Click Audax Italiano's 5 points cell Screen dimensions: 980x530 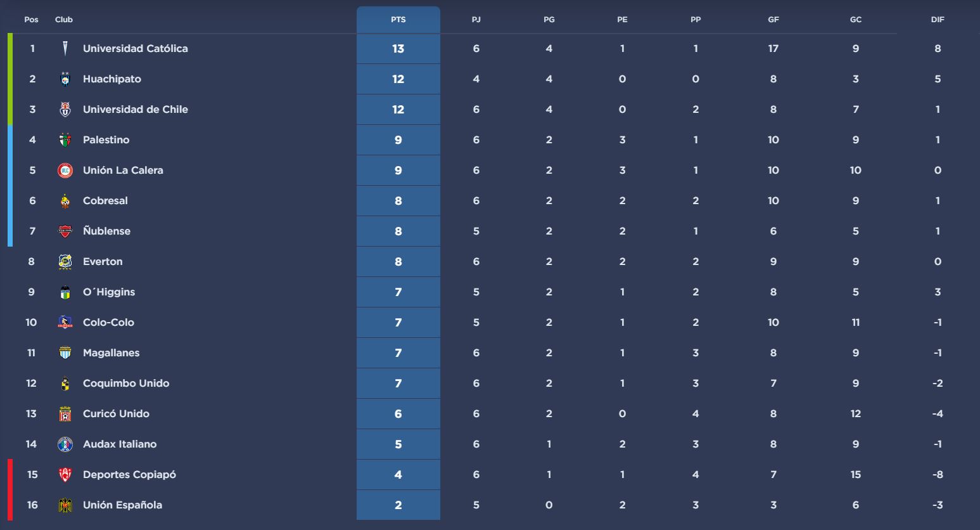pos(398,444)
